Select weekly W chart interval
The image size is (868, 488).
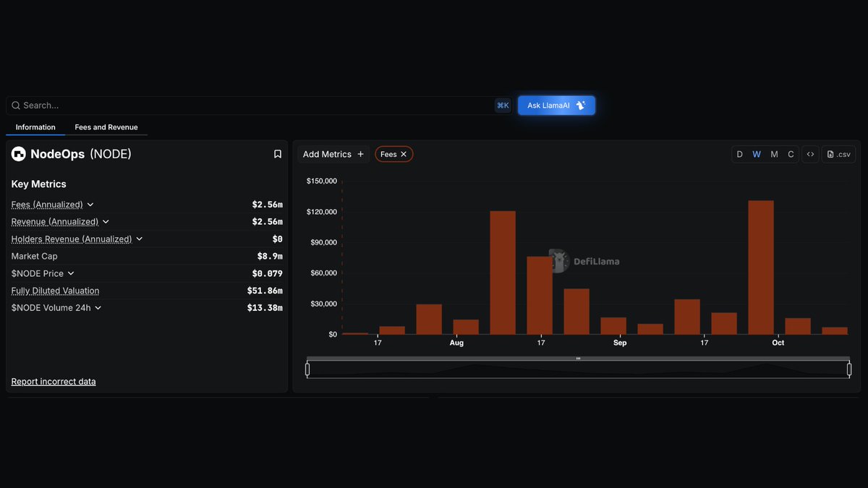(x=757, y=154)
